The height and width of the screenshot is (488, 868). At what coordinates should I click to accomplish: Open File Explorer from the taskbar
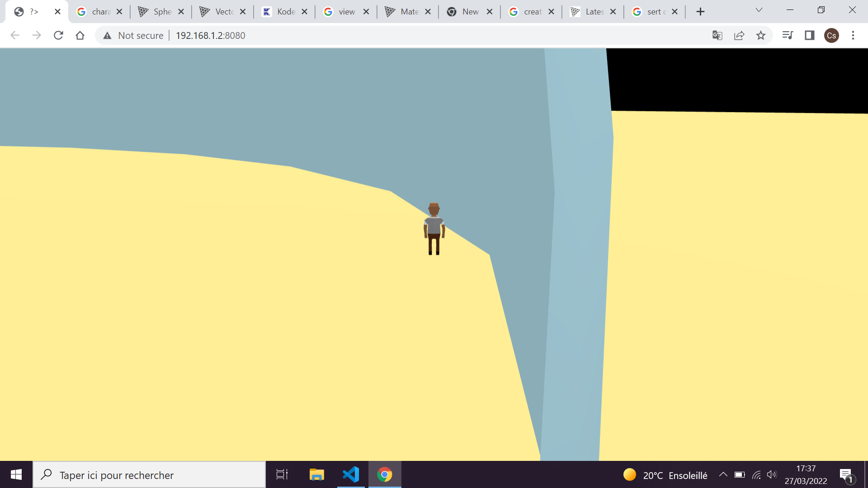[x=316, y=474]
